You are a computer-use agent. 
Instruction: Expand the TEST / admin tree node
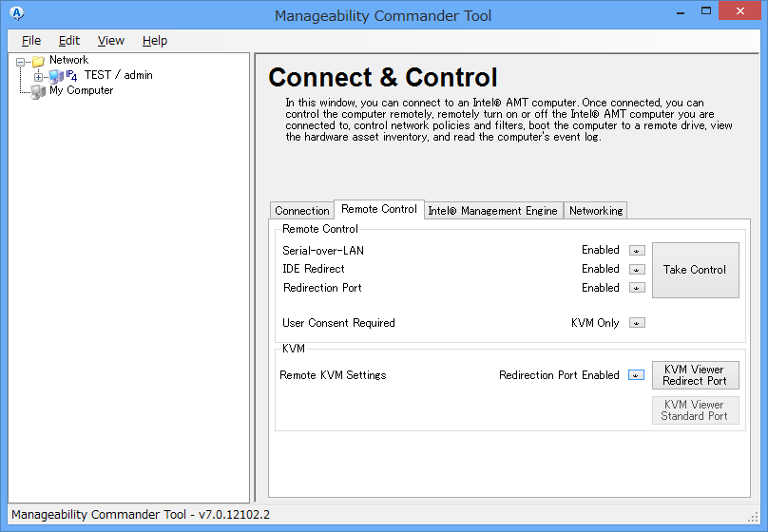[x=38, y=77]
